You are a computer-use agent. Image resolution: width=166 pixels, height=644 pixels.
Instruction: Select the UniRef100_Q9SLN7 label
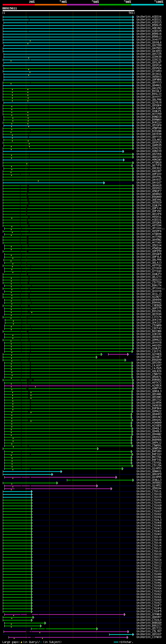(149, 62)
